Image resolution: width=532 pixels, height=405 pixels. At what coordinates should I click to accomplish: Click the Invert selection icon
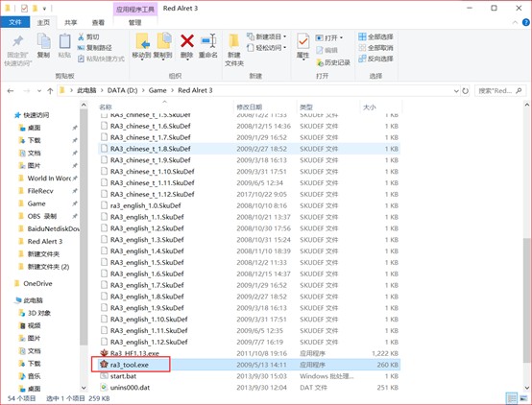(x=362, y=59)
